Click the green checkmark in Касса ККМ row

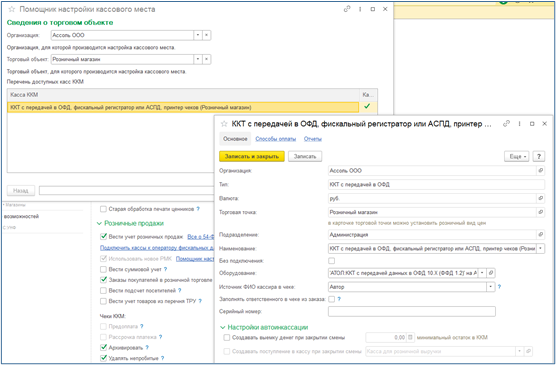pyautogui.click(x=367, y=106)
